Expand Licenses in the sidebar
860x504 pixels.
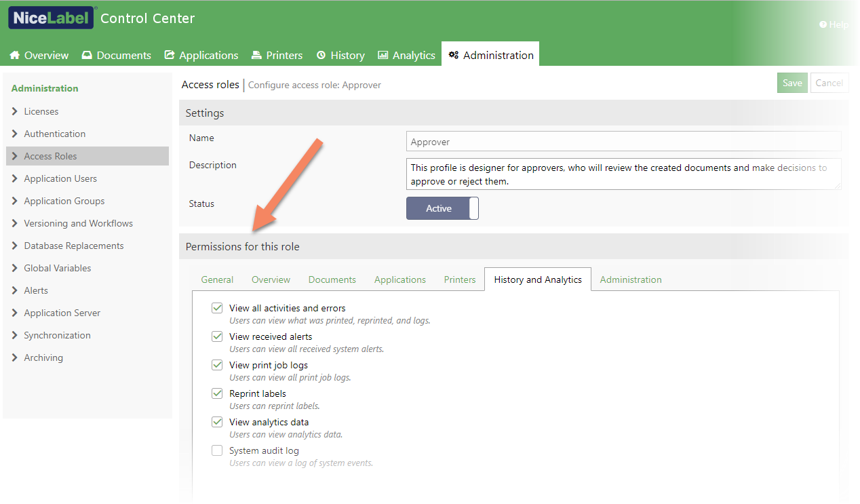(x=15, y=111)
